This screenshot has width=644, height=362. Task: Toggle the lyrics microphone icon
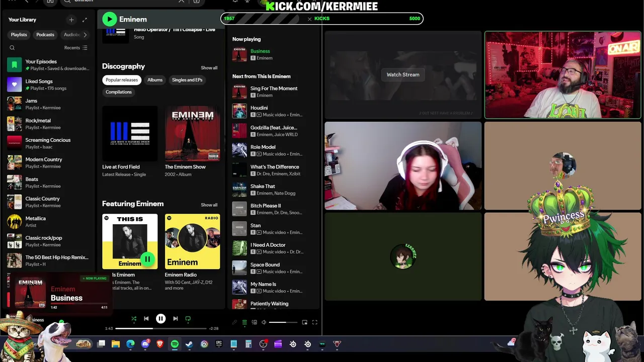click(234, 322)
